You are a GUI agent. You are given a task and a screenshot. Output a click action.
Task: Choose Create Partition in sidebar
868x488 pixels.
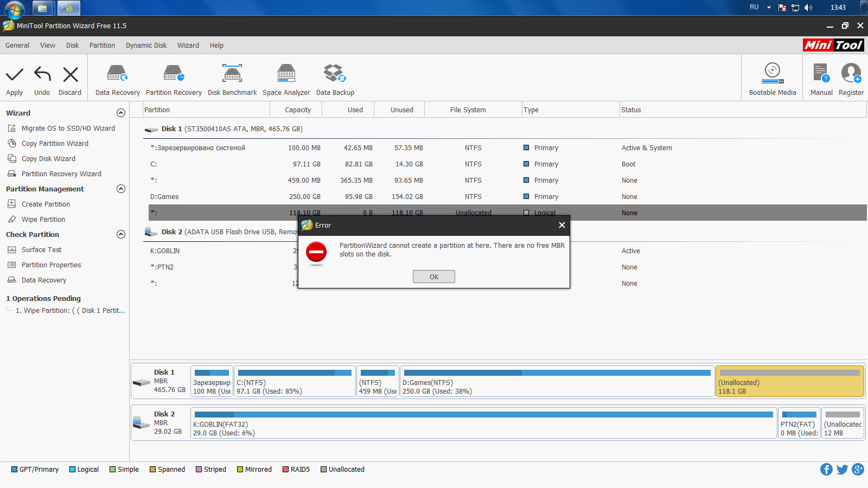click(46, 204)
